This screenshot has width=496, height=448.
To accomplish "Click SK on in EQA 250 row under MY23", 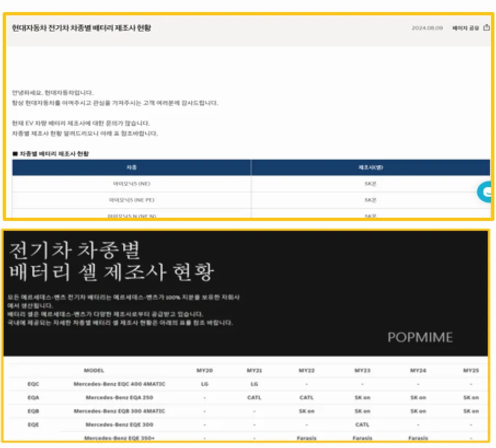I will click(x=362, y=398).
